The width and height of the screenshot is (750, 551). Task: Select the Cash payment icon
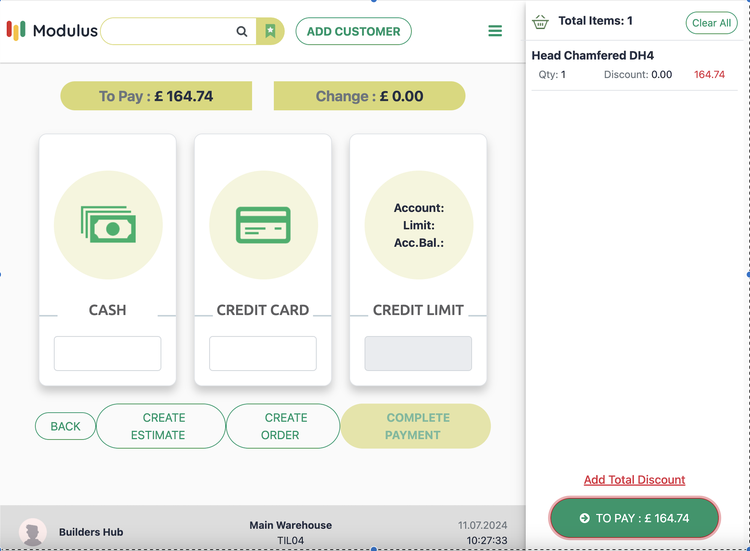[108, 225]
